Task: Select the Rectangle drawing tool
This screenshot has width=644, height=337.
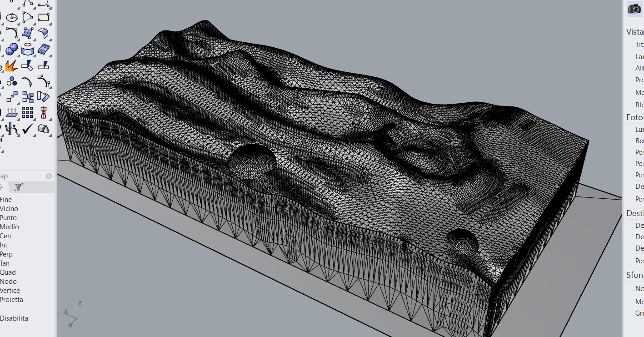Action: pyautogui.click(x=44, y=17)
